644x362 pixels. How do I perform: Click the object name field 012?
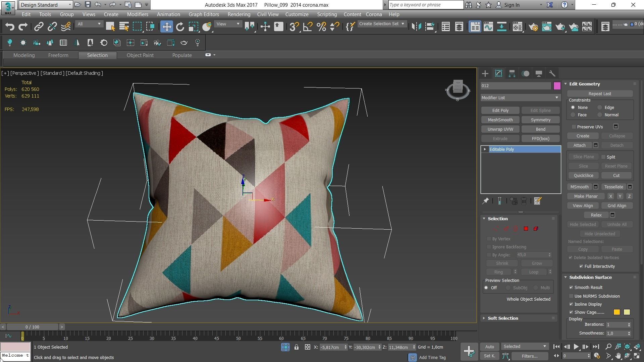coord(516,86)
